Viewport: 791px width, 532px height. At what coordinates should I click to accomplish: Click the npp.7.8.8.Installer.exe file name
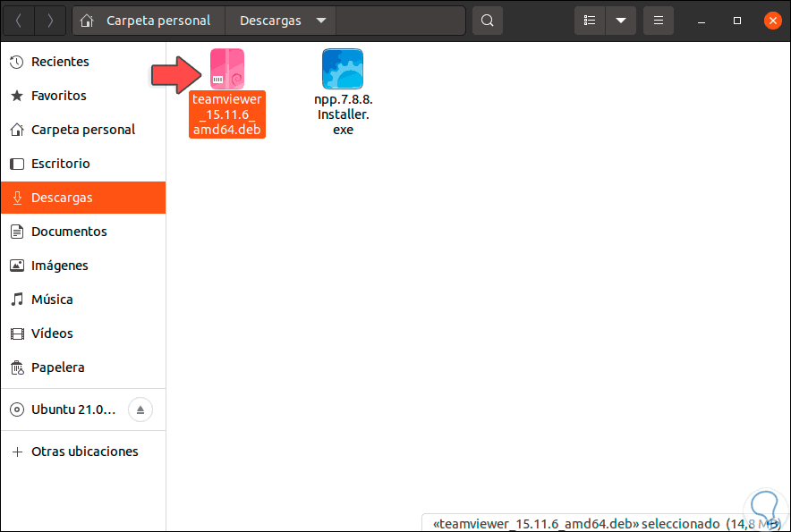coord(343,114)
